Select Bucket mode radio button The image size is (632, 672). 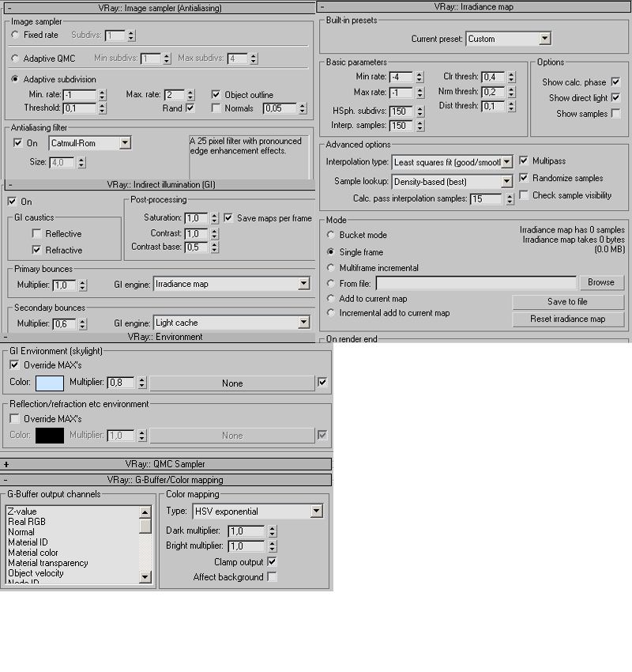click(330, 235)
